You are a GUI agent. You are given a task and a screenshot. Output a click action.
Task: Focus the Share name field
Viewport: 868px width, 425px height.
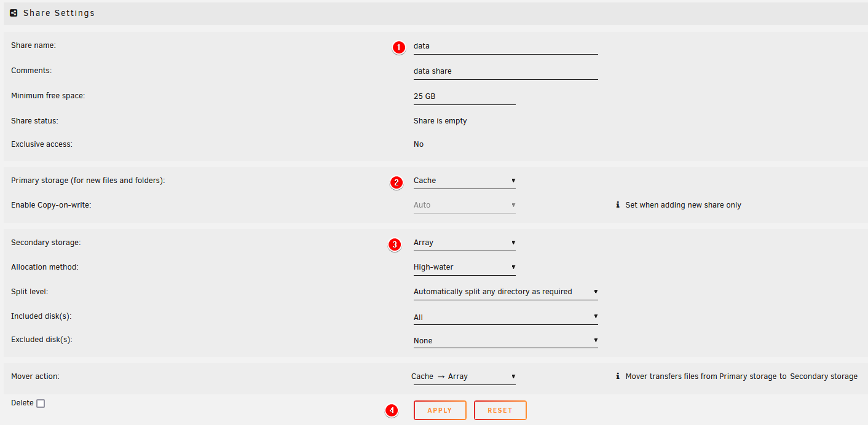pos(505,46)
